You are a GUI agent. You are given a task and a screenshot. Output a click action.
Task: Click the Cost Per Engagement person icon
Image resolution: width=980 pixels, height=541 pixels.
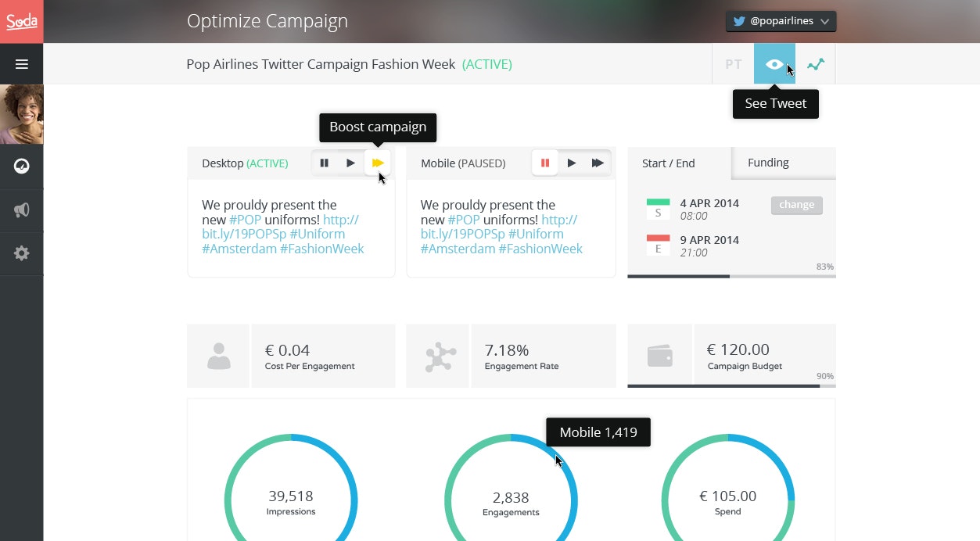pos(219,356)
